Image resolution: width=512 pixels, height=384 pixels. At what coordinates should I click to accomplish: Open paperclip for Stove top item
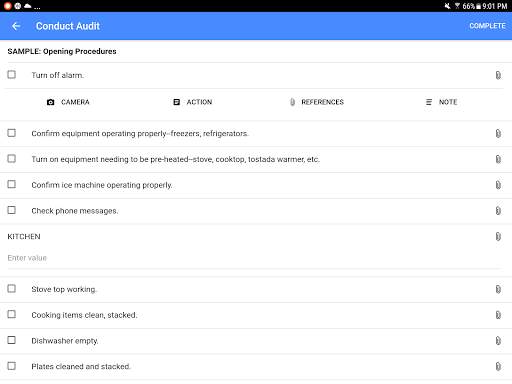[x=498, y=289]
